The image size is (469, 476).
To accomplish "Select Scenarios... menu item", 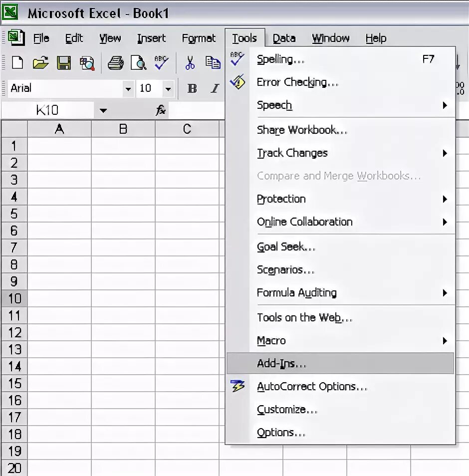I will [x=340, y=270].
